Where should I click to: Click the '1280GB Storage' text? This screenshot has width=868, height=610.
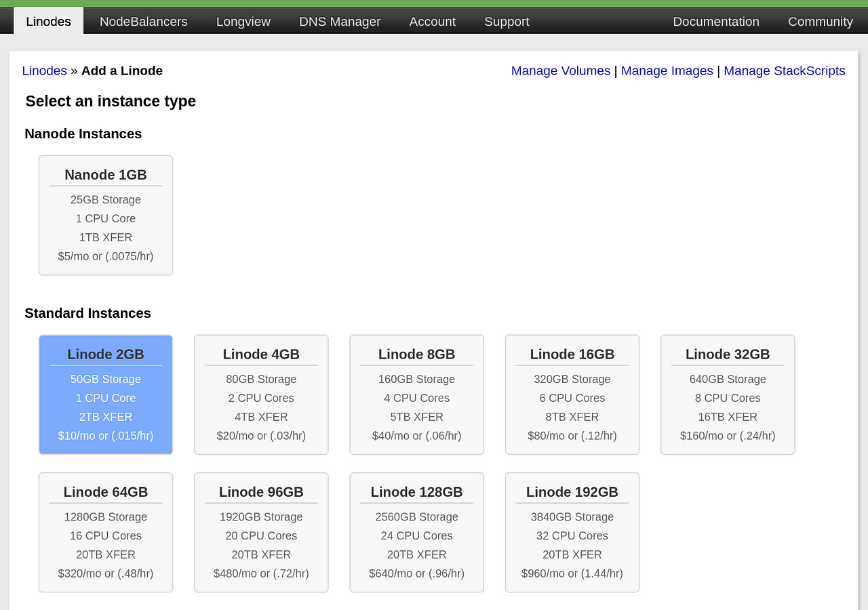(x=106, y=517)
